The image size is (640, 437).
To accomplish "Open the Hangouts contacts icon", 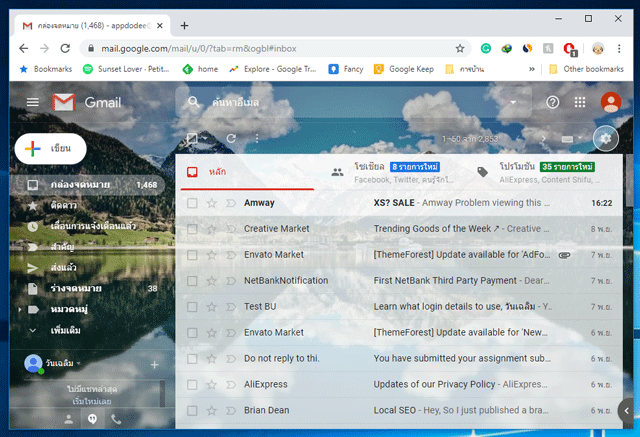I will click(x=69, y=419).
